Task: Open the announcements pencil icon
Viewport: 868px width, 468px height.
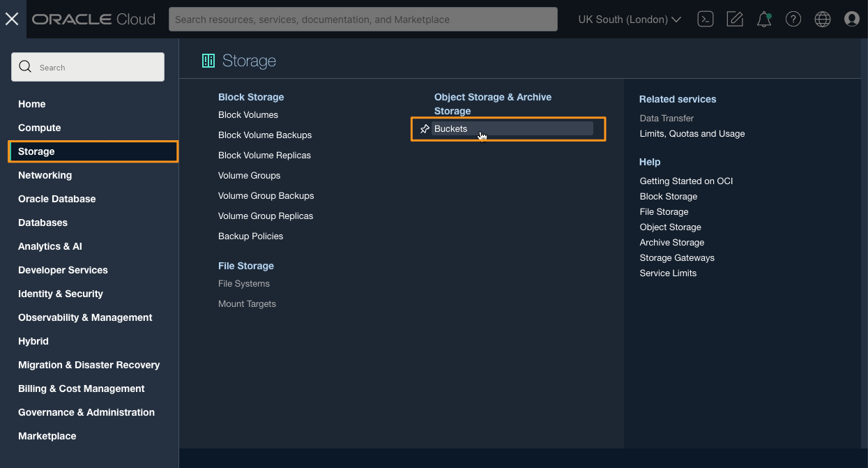Action: pos(734,19)
